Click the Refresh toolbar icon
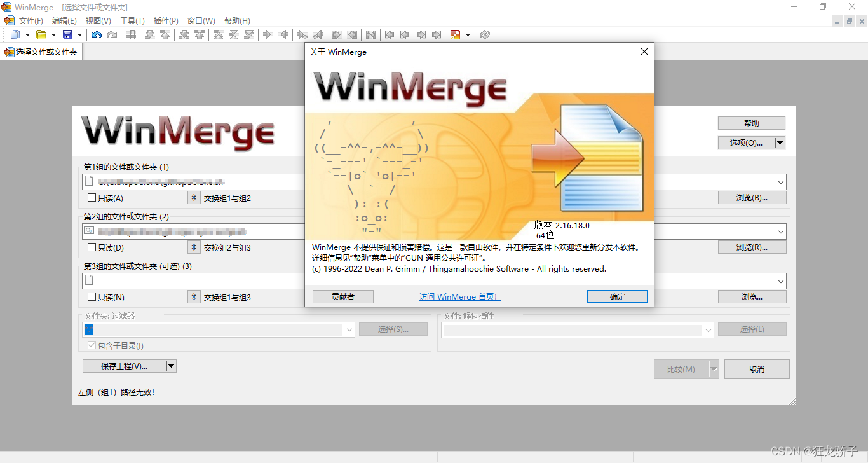The width and height of the screenshot is (868, 463). [485, 34]
